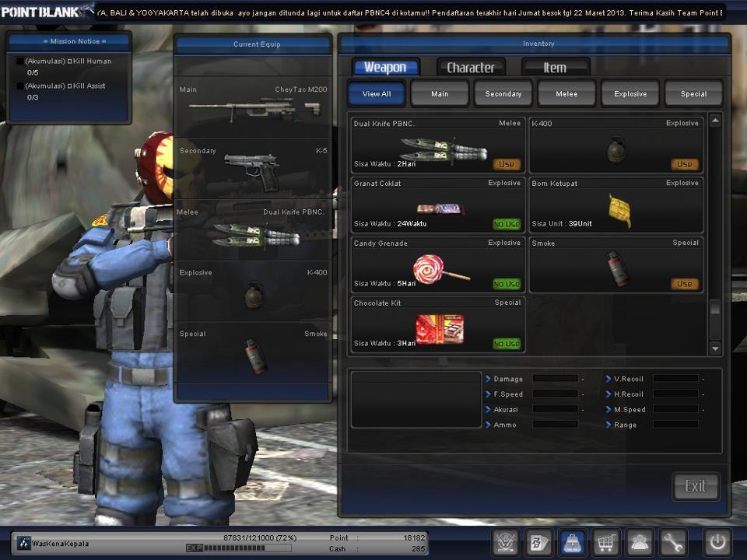This screenshot has width=747, height=560.
Task: Toggle the Kill Human mission checkbox
Action: pos(20,61)
